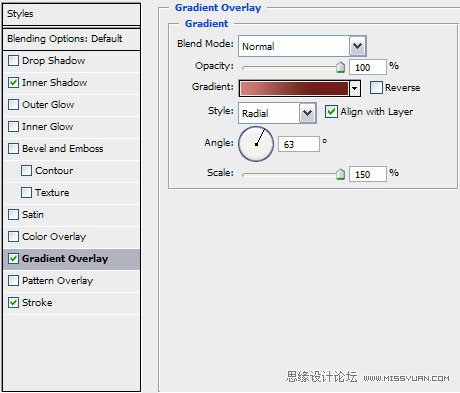Viewport: 460px width, 393px height.
Task: Uncheck Align with Layer
Action: point(331,111)
